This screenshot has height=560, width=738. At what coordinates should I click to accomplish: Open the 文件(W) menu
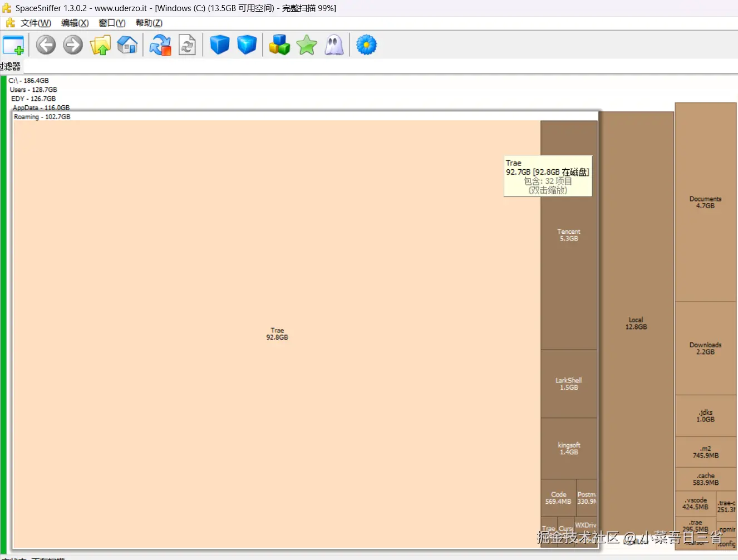36,23
